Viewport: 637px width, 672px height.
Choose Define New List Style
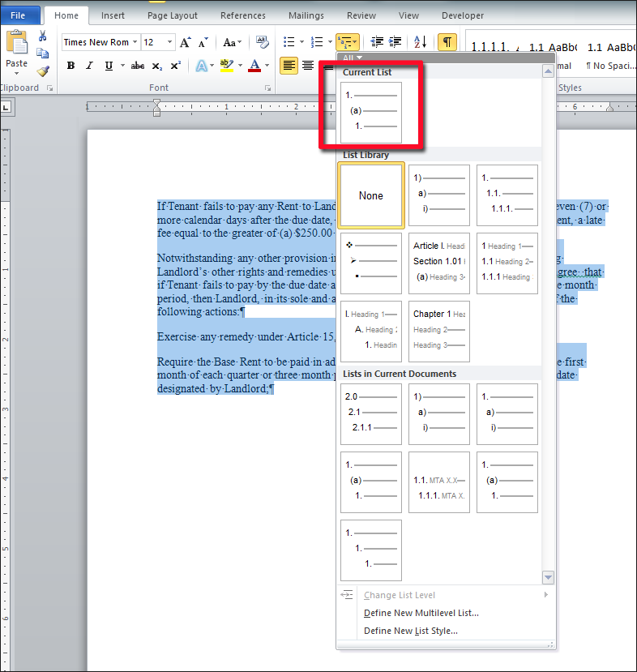(411, 631)
